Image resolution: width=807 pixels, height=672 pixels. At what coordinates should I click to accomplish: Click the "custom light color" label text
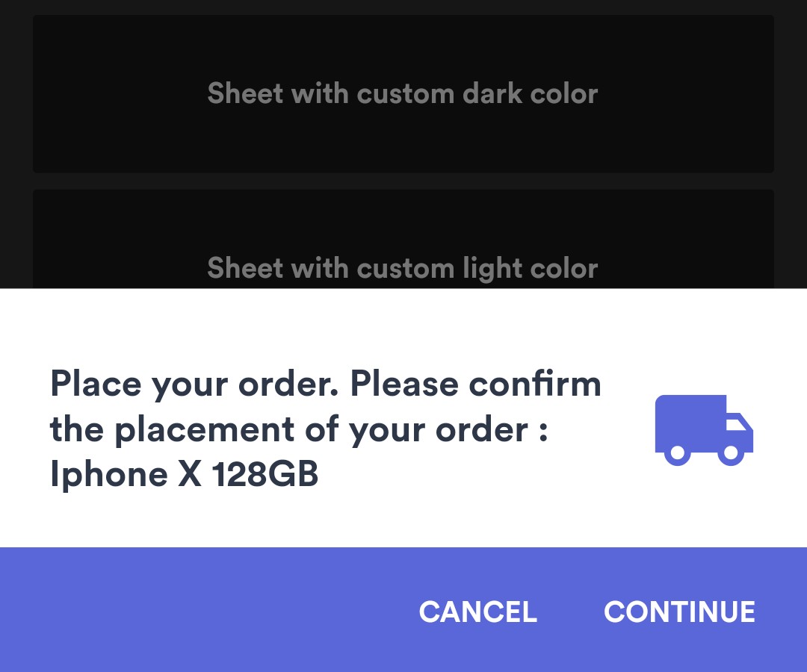[477, 268]
